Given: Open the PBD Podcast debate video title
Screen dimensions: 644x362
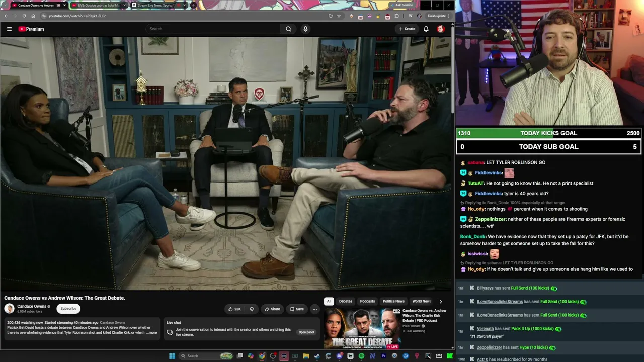Looking at the screenshot, I should tap(425, 315).
